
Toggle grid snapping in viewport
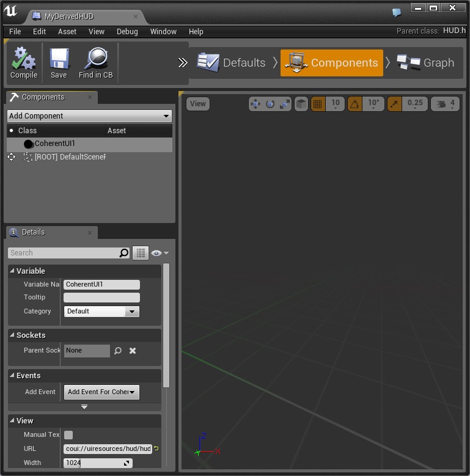point(318,104)
